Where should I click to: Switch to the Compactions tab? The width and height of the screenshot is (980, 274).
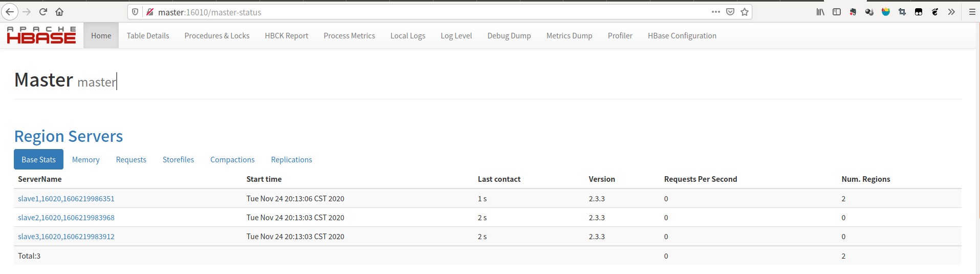tap(232, 160)
